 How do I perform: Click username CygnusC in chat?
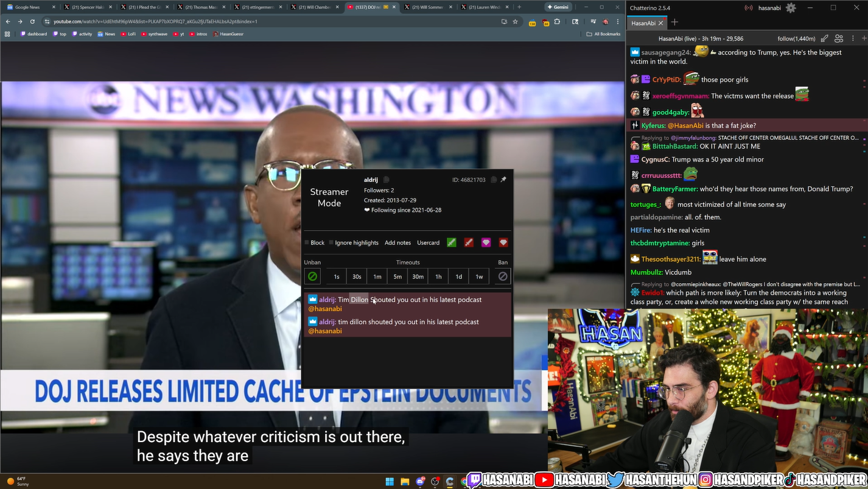(x=655, y=160)
